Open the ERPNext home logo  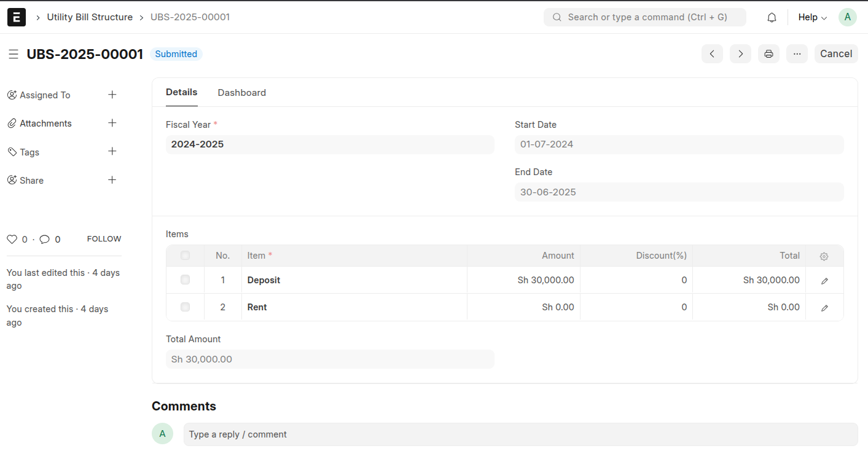click(x=17, y=17)
